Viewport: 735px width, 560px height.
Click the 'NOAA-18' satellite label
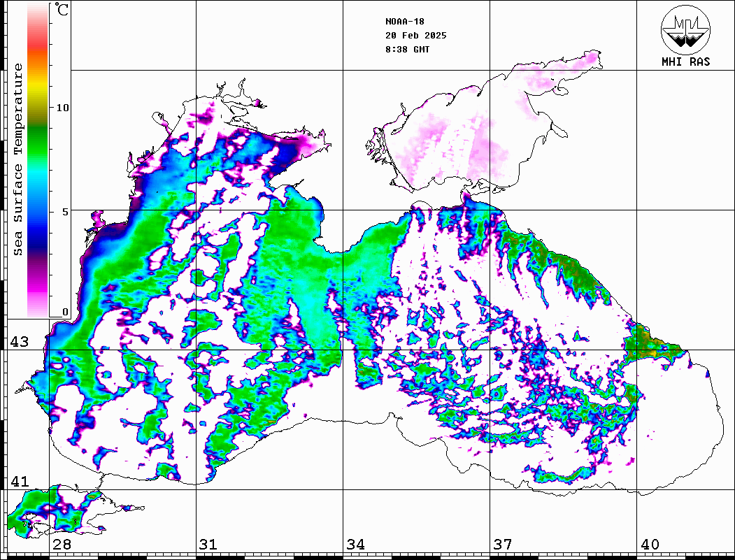click(x=405, y=22)
